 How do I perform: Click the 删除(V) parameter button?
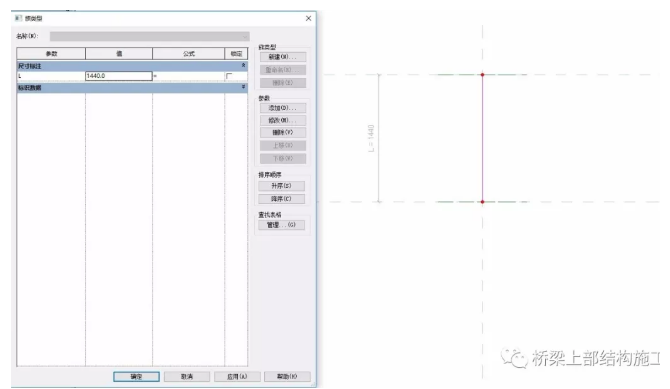tap(282, 133)
